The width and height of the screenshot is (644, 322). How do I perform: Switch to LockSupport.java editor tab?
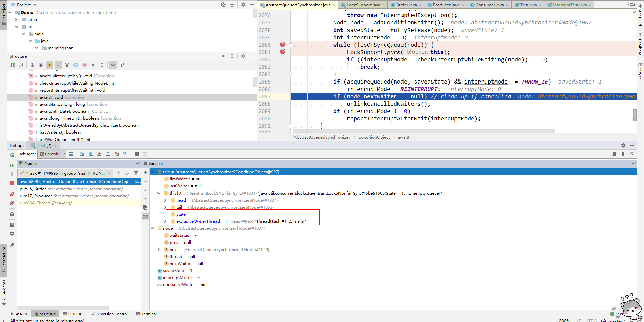363,5
